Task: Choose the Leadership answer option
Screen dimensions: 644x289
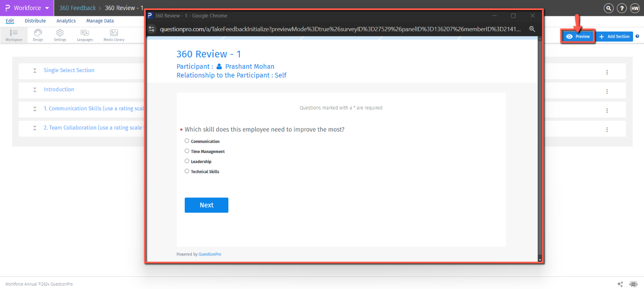Action: pos(187,161)
